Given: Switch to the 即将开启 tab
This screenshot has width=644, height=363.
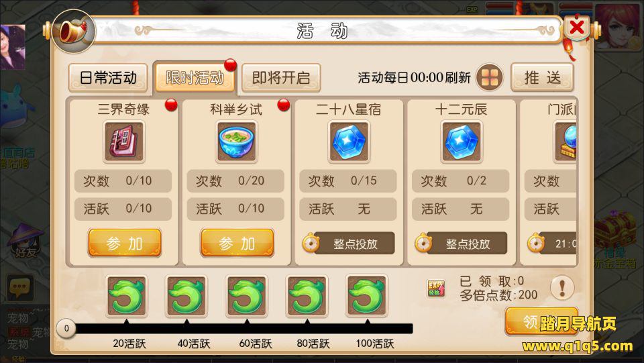Looking at the screenshot, I should 281,78.
